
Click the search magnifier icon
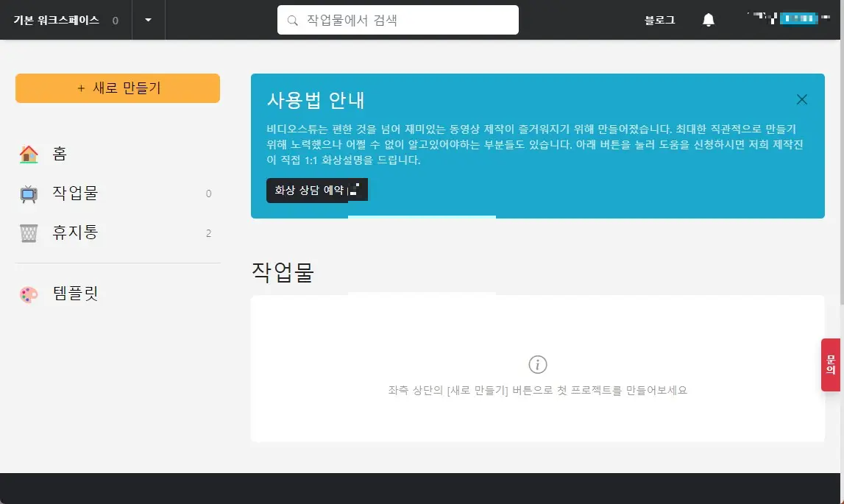292,21
